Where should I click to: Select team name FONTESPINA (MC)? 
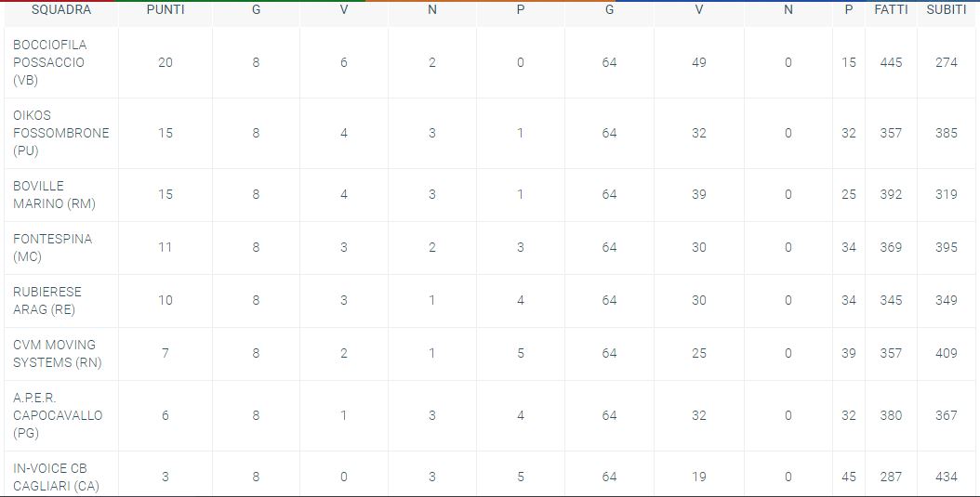[52, 248]
